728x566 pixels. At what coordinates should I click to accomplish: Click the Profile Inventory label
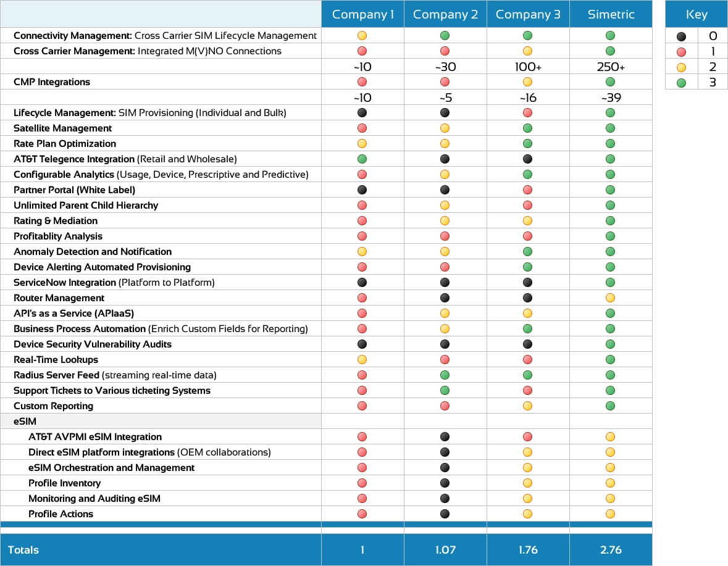(x=65, y=483)
